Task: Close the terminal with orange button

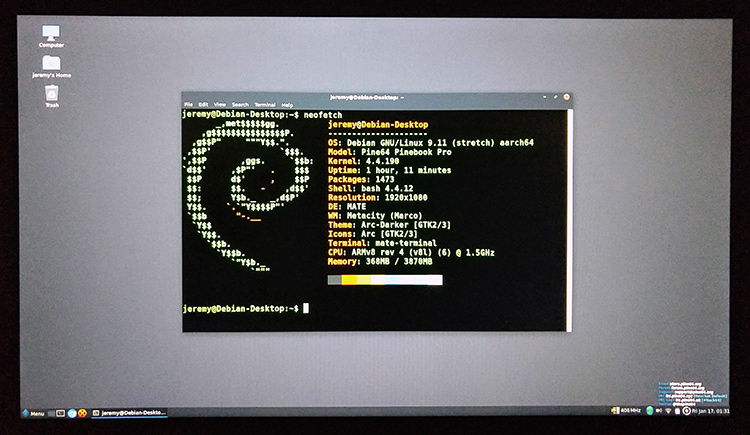Action: (566, 97)
